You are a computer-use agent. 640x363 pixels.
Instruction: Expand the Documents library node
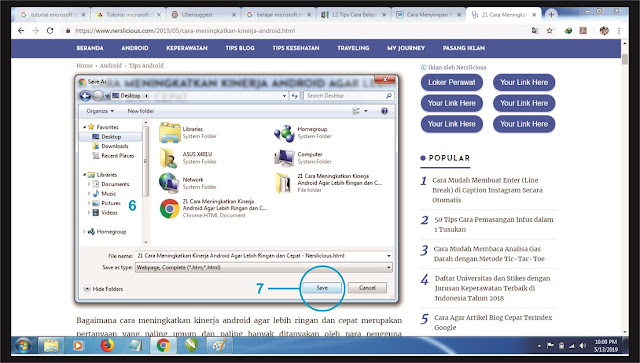pos(89,184)
